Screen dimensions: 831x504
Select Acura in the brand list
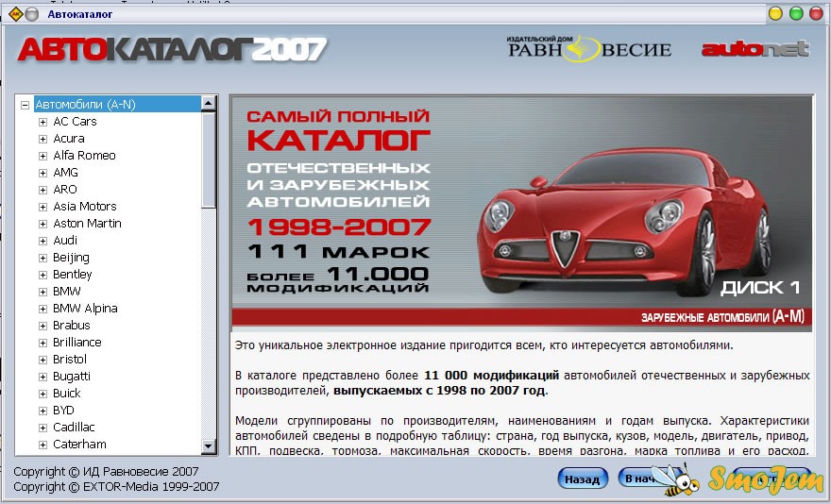pos(69,139)
